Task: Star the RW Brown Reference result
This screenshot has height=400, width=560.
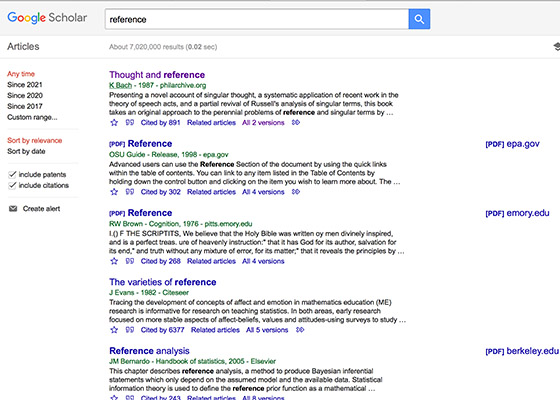Action: click(114, 261)
